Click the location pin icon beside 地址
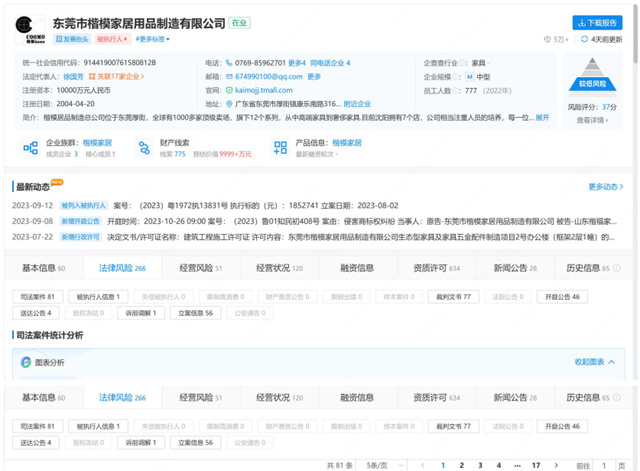 click(x=229, y=104)
